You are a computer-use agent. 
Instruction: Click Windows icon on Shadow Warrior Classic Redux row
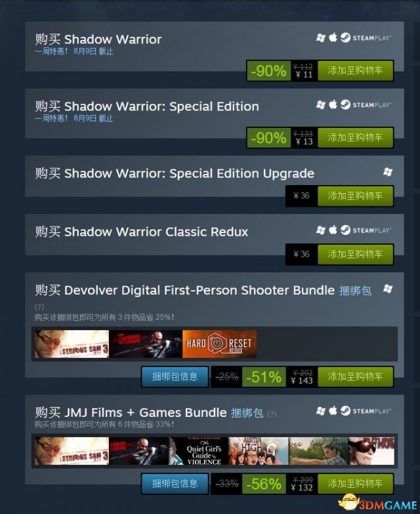(x=321, y=230)
